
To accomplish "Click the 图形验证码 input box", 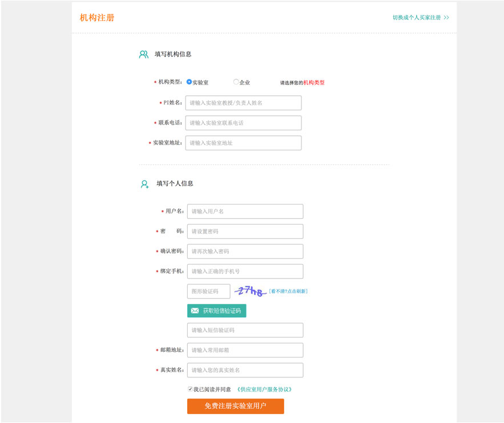I will coord(208,291).
